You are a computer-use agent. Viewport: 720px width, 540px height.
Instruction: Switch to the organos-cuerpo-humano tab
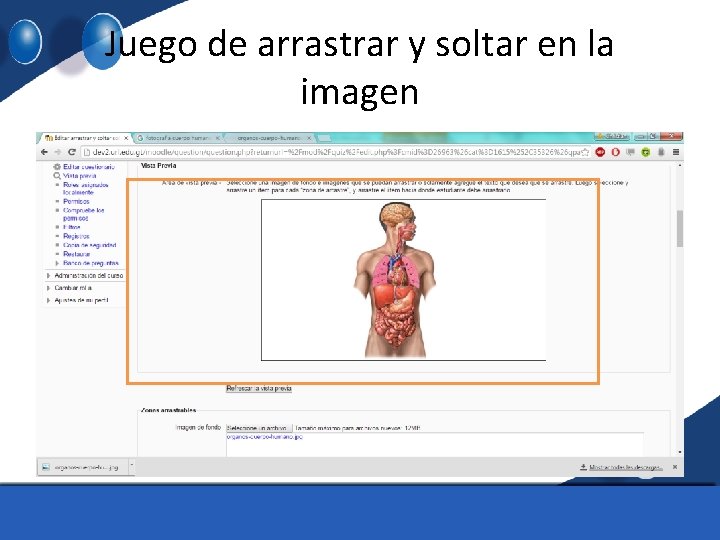click(x=269, y=138)
